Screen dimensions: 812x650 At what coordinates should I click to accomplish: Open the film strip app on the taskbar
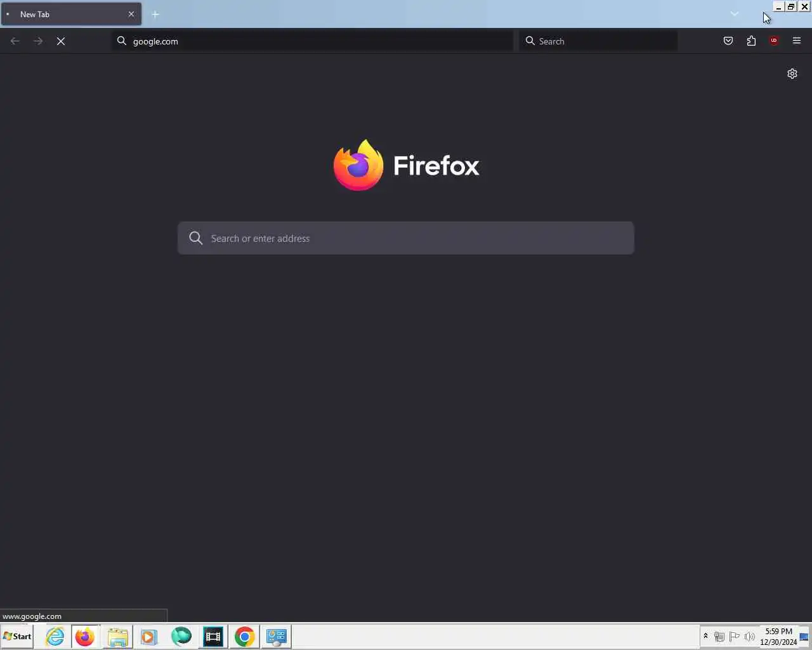213,637
